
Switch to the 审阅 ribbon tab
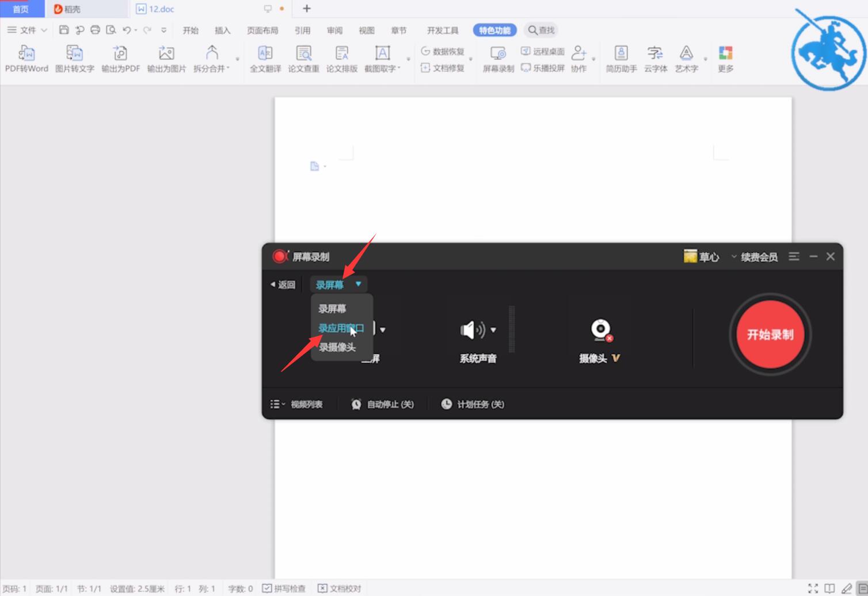pyautogui.click(x=334, y=31)
